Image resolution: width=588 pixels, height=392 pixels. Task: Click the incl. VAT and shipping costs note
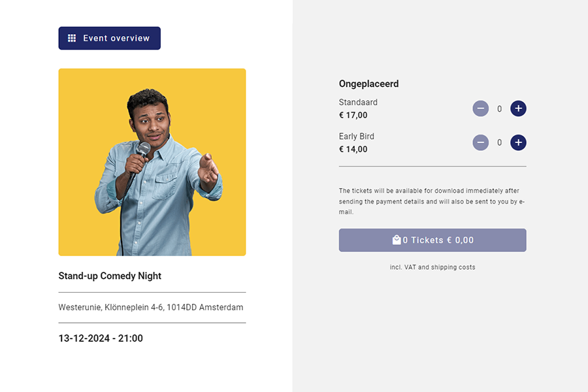433,267
